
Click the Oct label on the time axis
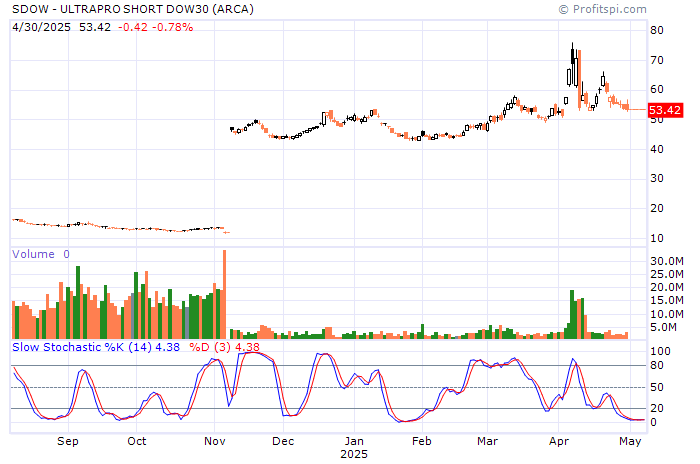click(x=137, y=441)
